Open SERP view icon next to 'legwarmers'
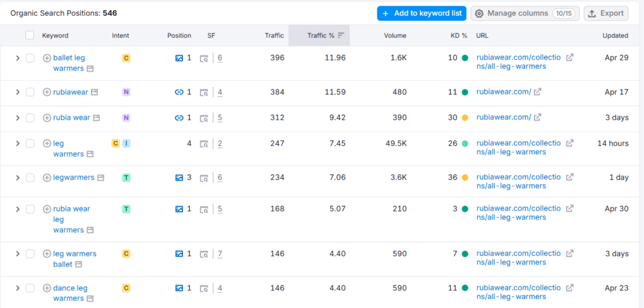 click(x=101, y=178)
